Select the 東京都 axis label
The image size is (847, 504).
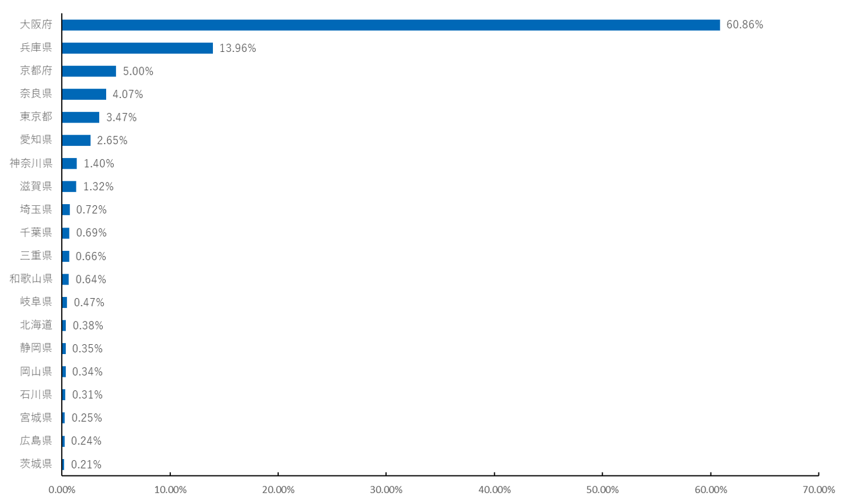click(x=36, y=117)
